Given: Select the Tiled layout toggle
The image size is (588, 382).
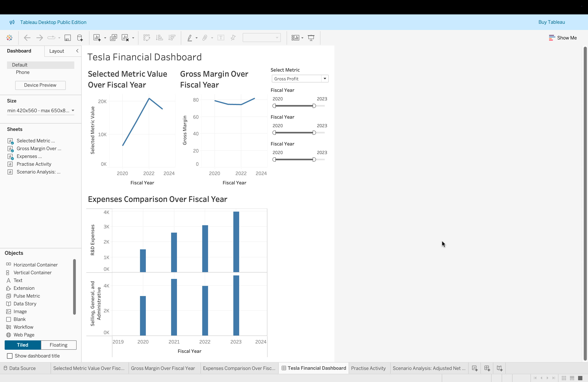Looking at the screenshot, I should (23, 345).
